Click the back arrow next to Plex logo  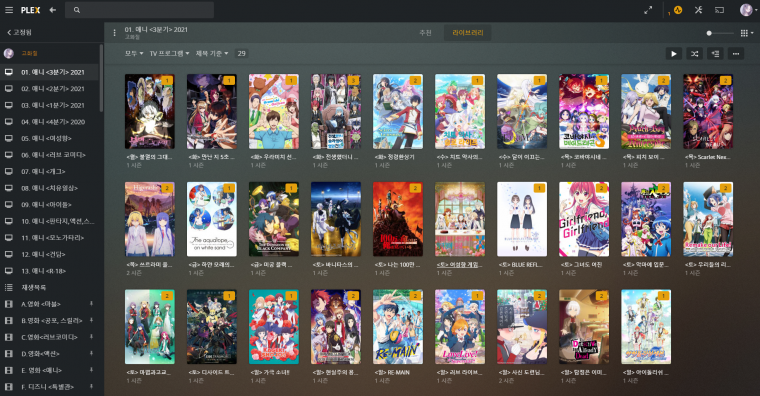pyautogui.click(x=53, y=10)
